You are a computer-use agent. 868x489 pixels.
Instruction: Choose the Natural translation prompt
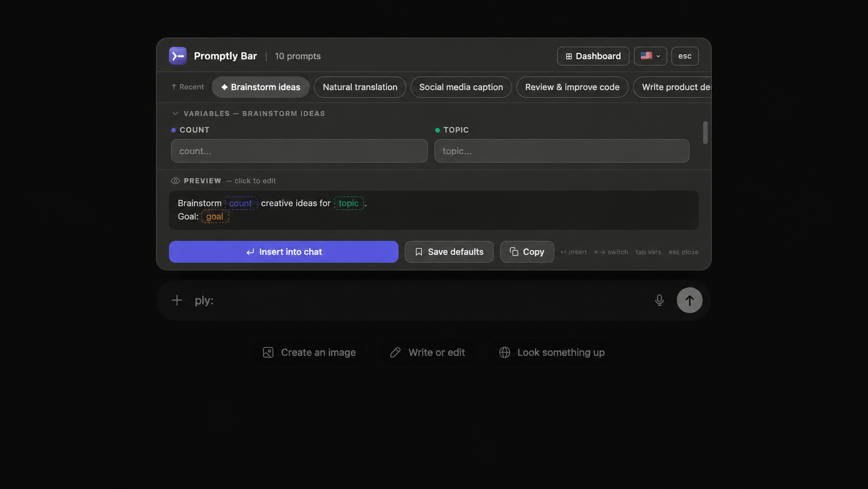tap(360, 87)
